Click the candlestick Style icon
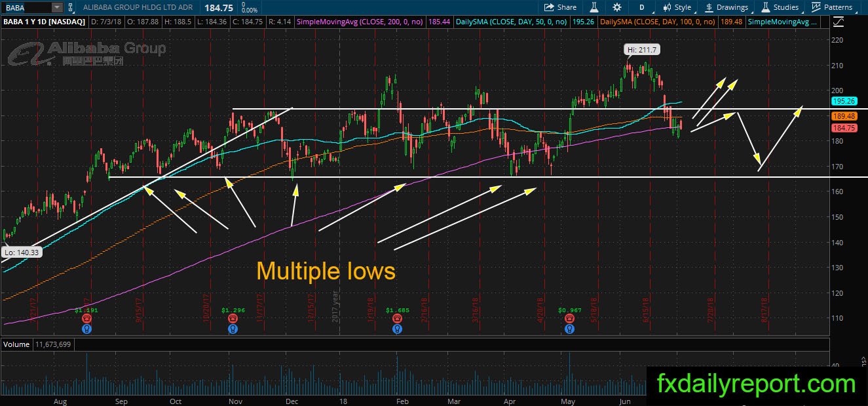The height and width of the screenshot is (406, 868). [668, 7]
